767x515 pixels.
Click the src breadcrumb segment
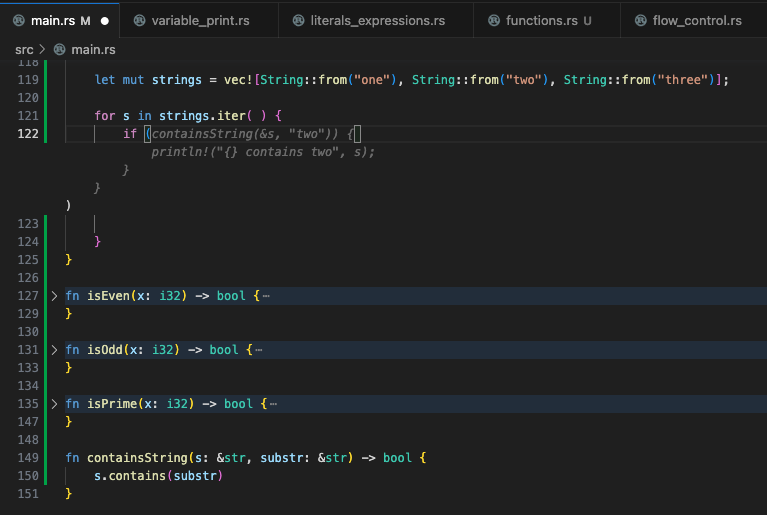pyautogui.click(x=24, y=50)
